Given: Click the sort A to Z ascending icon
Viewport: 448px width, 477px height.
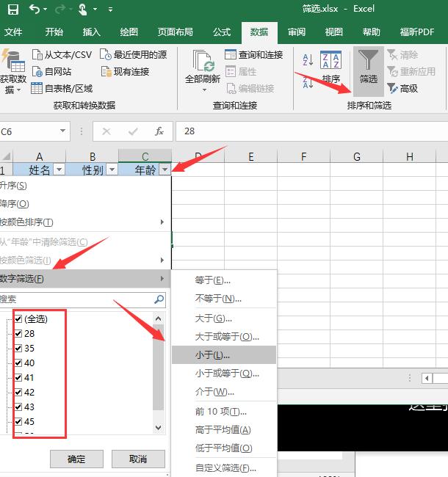Looking at the screenshot, I should point(308,59).
